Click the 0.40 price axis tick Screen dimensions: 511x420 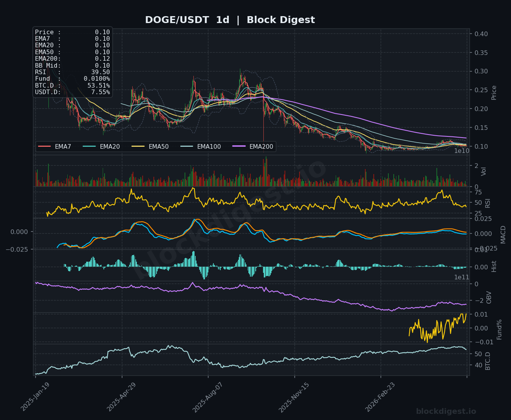point(481,34)
